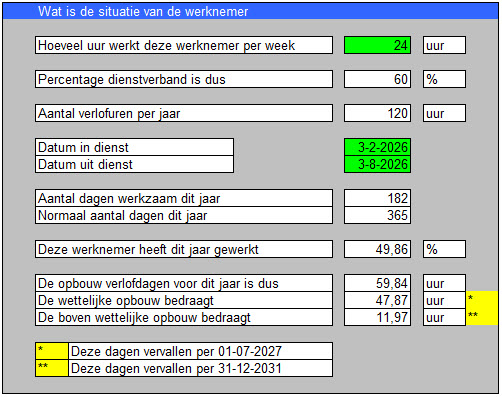Select the green hours-per-week field showing 24
This screenshot has width=502, height=397.
[x=377, y=45]
